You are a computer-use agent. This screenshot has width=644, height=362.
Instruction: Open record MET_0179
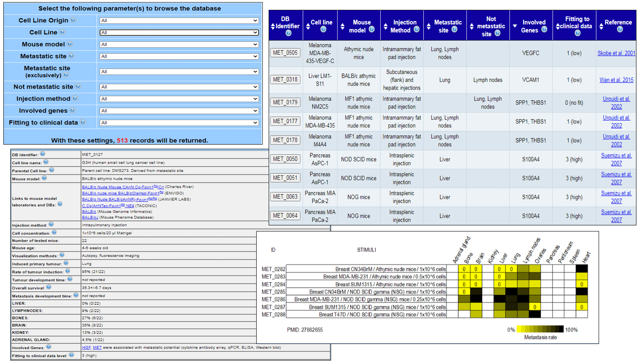[x=285, y=102]
